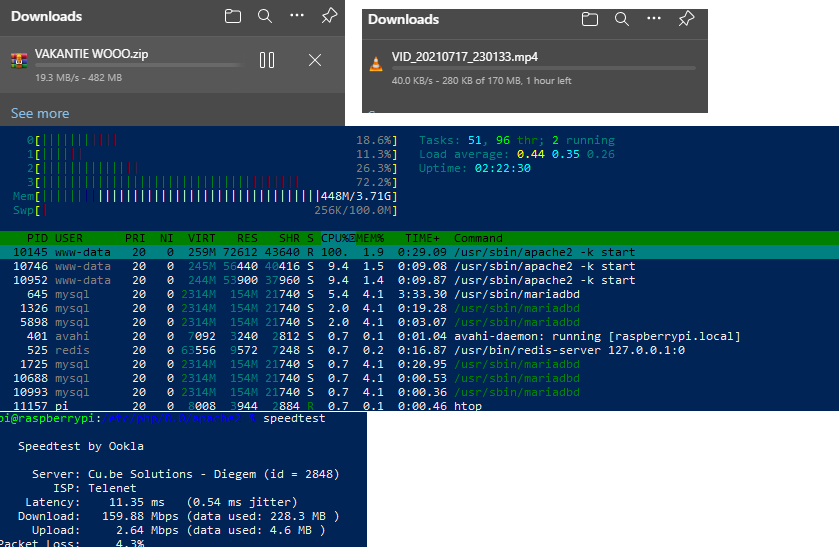Pin the right Downloads panel
This screenshot has height=547, width=839.
[x=686, y=19]
